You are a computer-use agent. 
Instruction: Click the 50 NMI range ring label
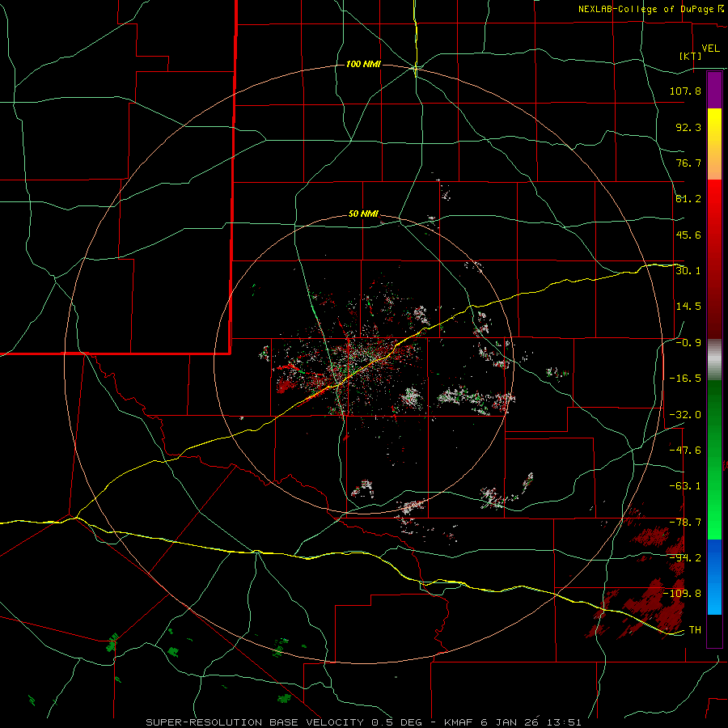363,214
